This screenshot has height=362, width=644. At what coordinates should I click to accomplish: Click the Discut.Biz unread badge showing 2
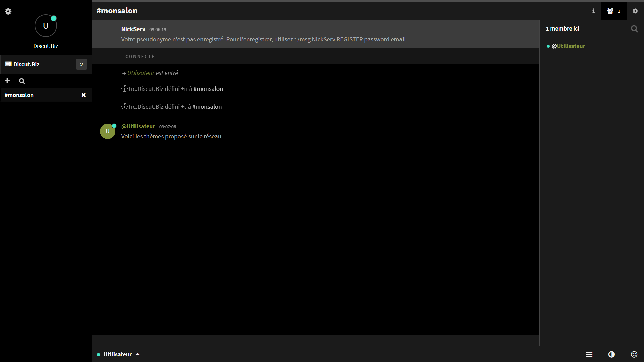tap(81, 64)
